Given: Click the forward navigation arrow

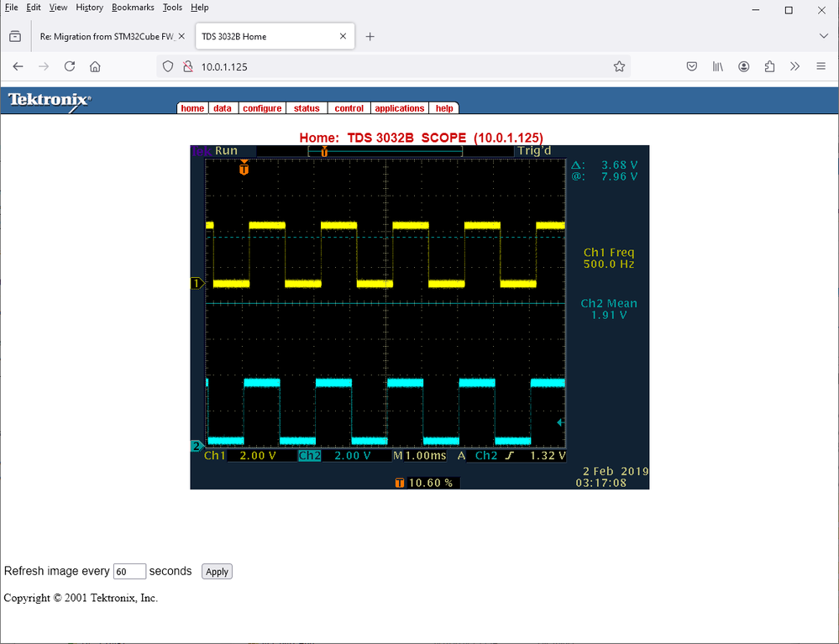Looking at the screenshot, I should (x=44, y=66).
